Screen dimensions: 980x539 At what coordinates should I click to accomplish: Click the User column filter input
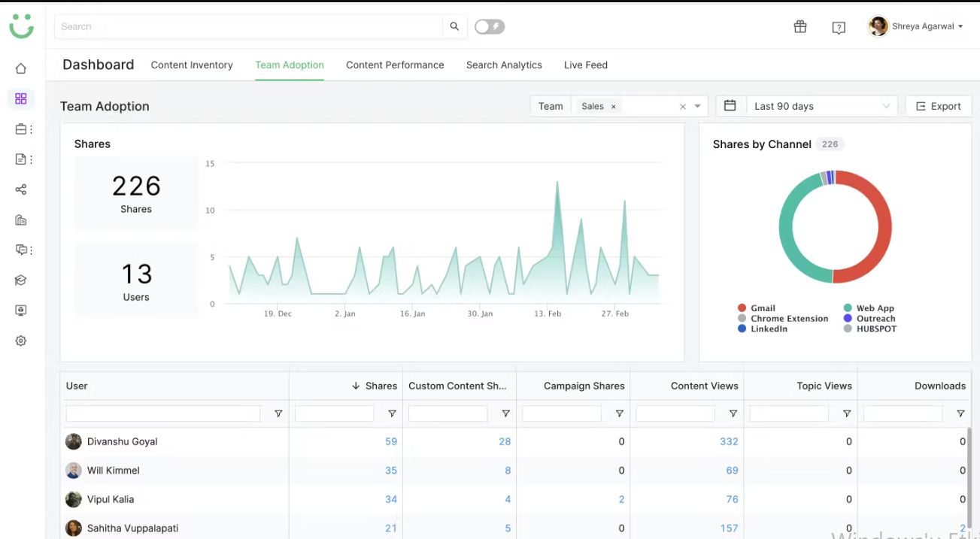tap(162, 413)
